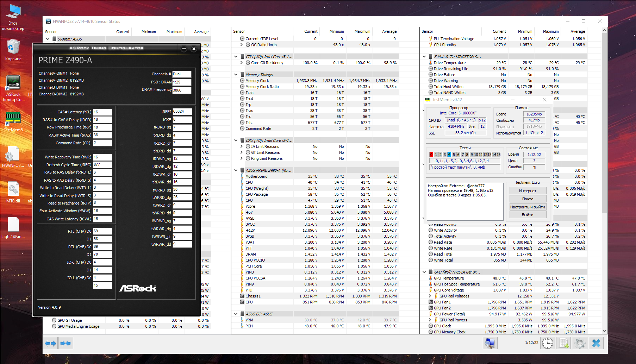Select the Drive Remaining Life row
The image size is (636, 364).
tap(504, 69)
